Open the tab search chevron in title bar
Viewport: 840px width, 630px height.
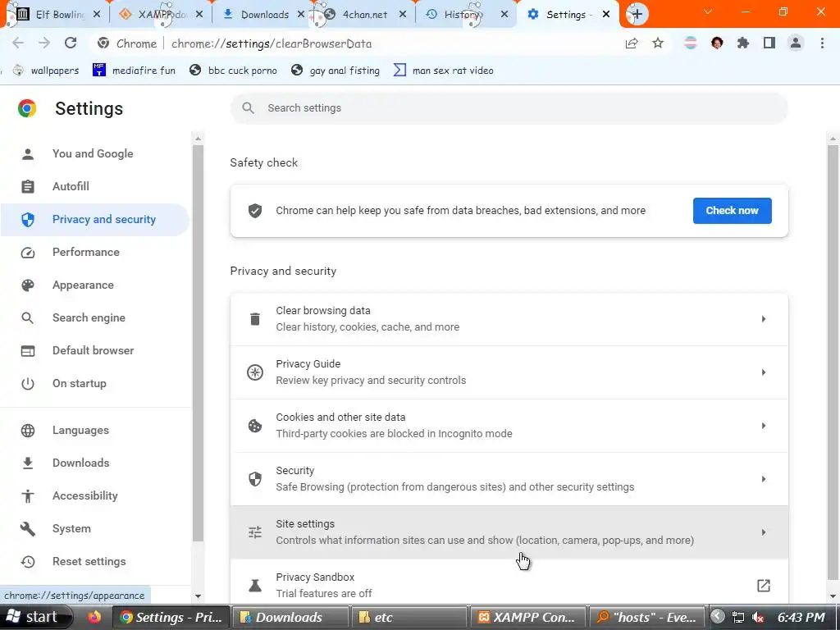tap(708, 11)
